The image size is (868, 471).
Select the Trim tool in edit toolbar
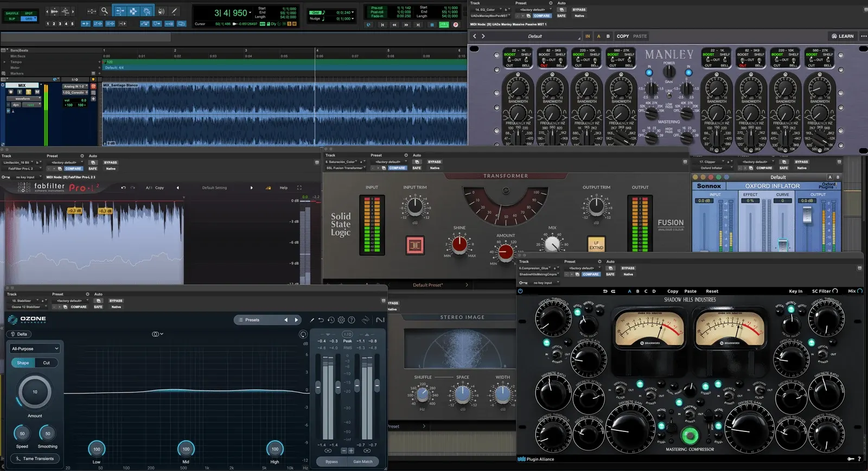[119, 11]
